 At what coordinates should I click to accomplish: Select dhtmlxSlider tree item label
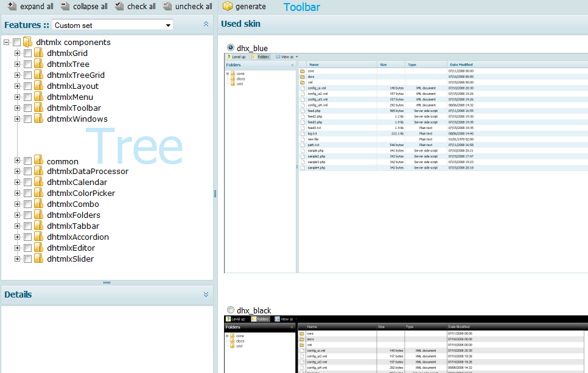(70, 259)
